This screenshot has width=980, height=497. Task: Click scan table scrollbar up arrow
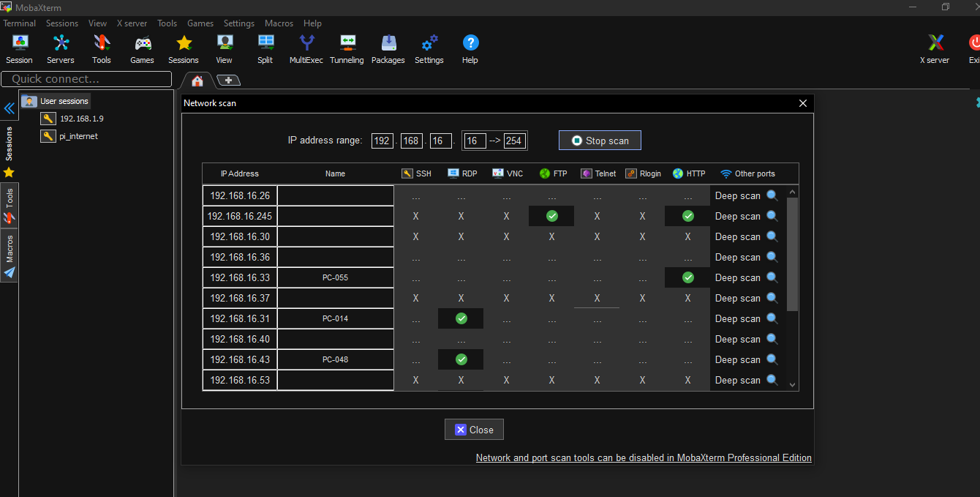pyautogui.click(x=792, y=191)
